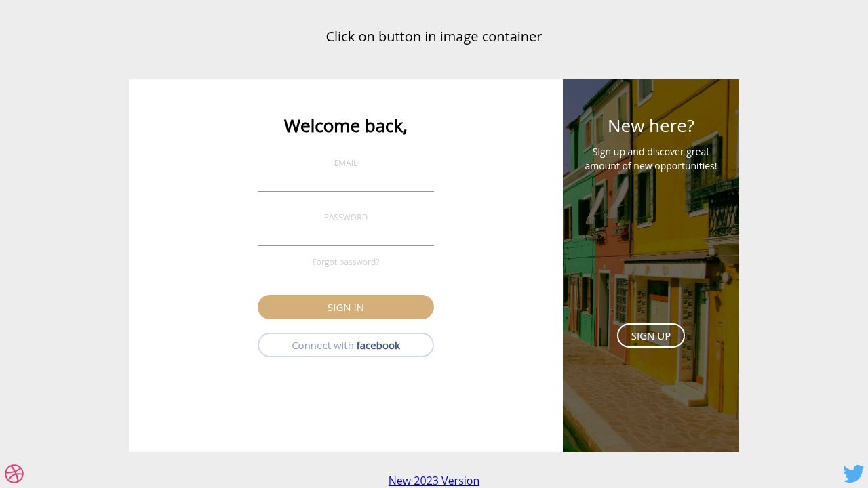Click the New here? heading

point(651,126)
